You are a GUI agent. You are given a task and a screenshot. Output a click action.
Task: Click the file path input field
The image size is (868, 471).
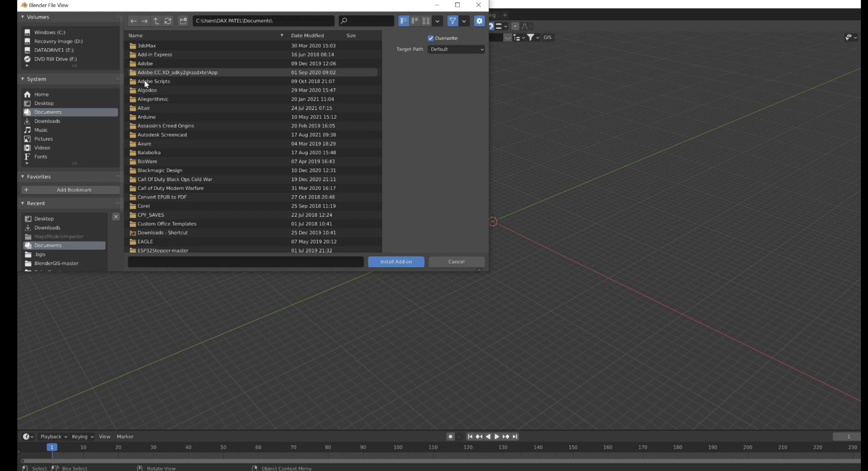263,20
